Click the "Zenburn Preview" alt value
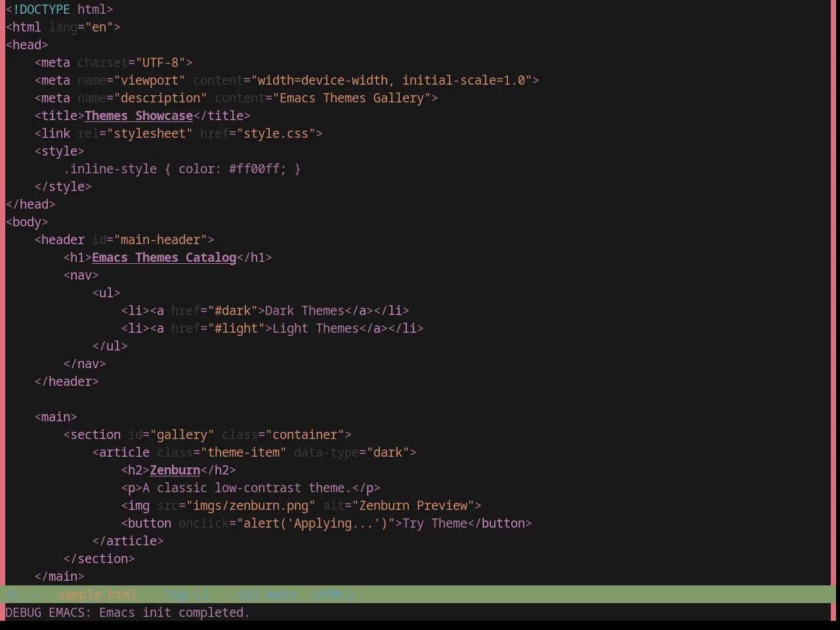 coord(413,505)
